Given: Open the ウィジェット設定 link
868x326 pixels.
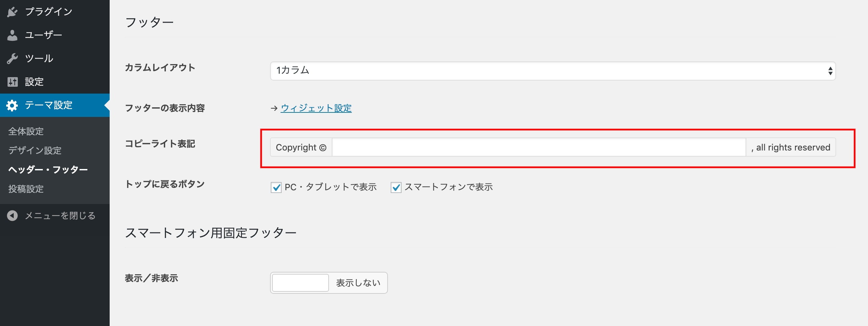Looking at the screenshot, I should coord(316,108).
